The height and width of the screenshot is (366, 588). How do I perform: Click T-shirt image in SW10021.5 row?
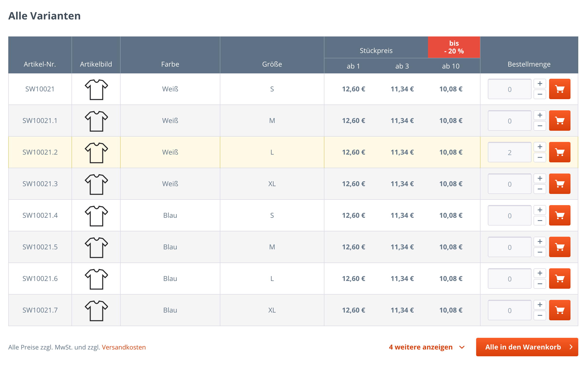[x=96, y=247]
